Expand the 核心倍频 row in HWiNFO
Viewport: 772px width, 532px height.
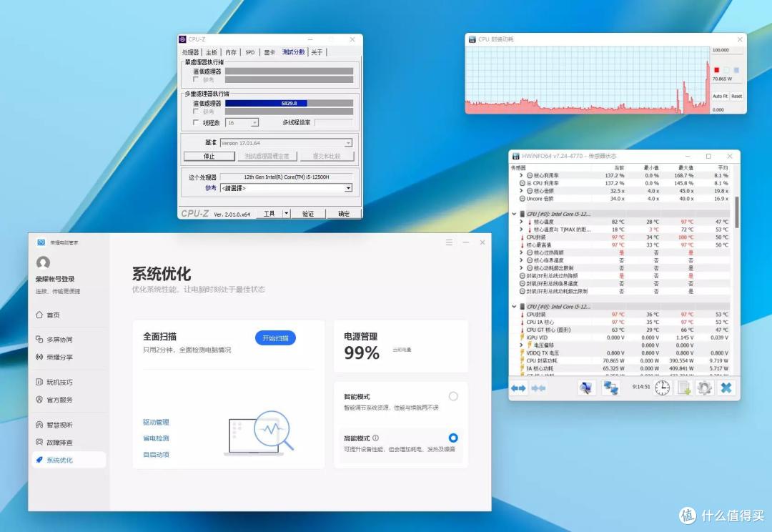pyautogui.click(x=521, y=191)
